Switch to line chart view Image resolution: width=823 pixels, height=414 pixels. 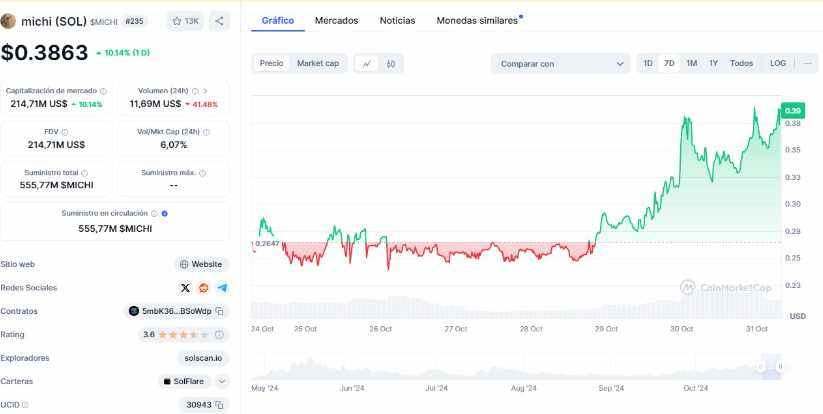click(x=367, y=64)
